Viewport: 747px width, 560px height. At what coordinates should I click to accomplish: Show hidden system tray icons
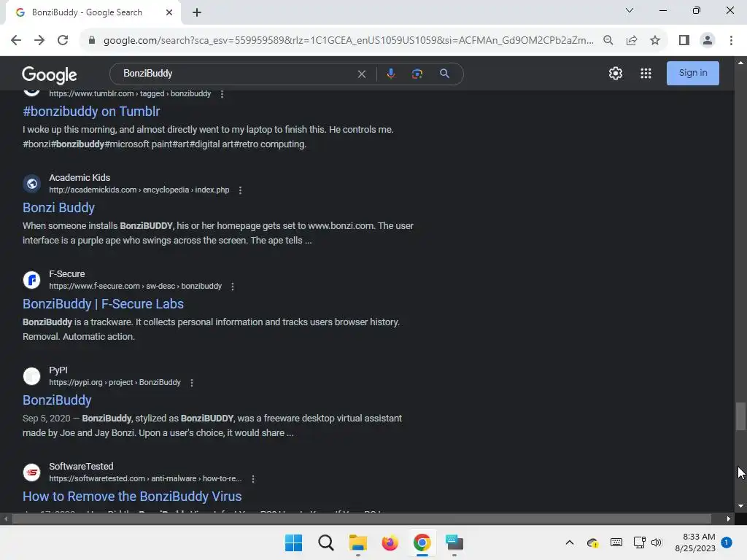[x=569, y=542]
